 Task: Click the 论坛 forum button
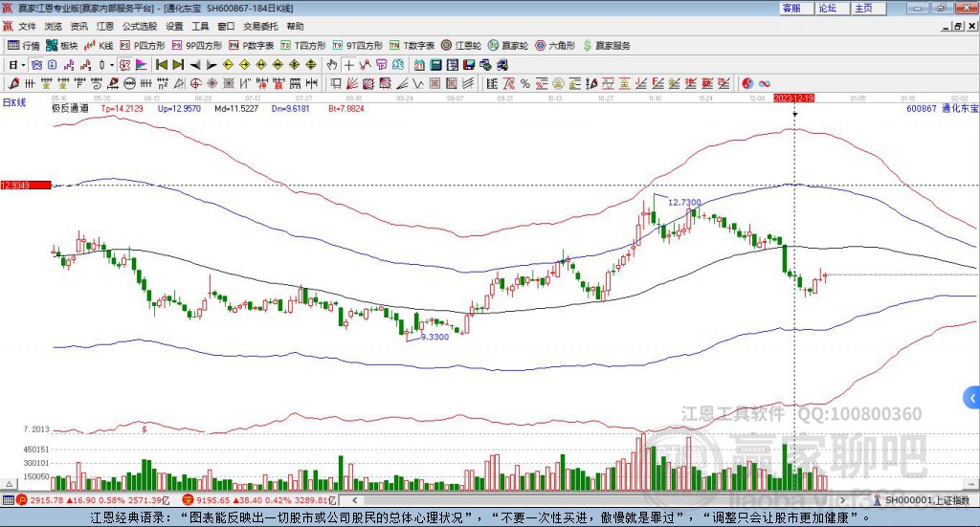(832, 8)
